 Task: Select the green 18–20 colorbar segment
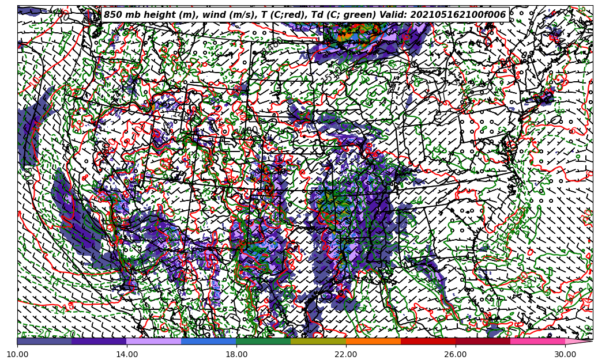pyautogui.click(x=264, y=341)
